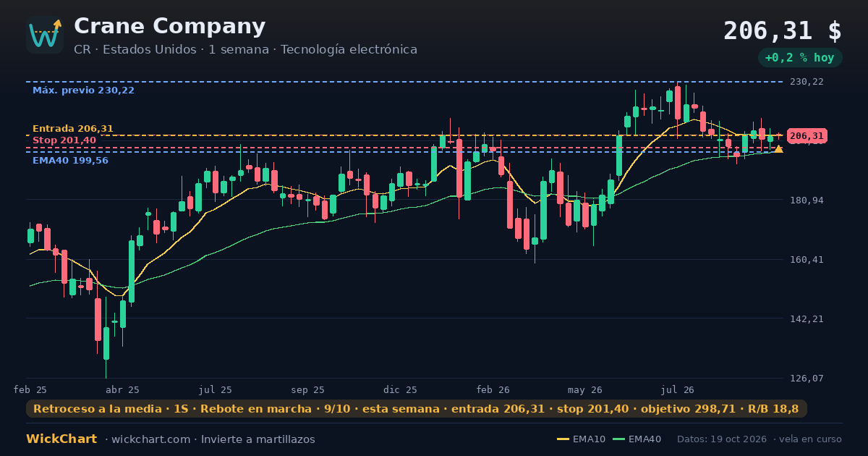The width and height of the screenshot is (868, 456).
Task: Click the "jul 25" date on the time axis
Action: pos(216,389)
